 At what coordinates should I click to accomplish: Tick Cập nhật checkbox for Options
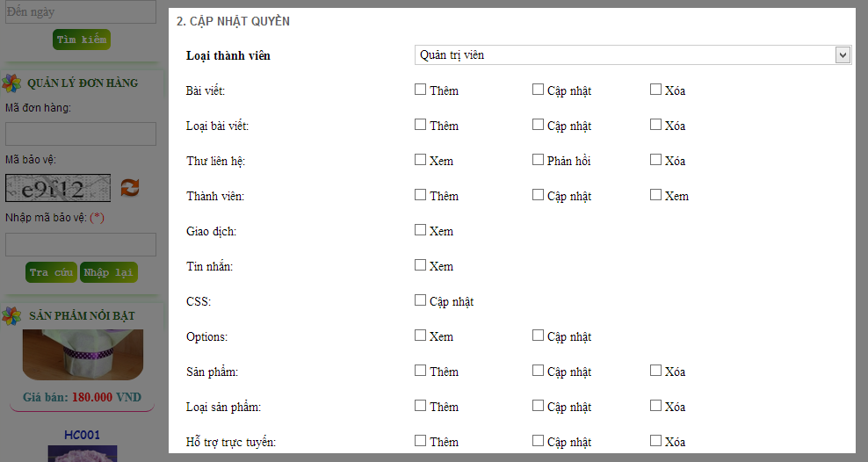tap(538, 336)
